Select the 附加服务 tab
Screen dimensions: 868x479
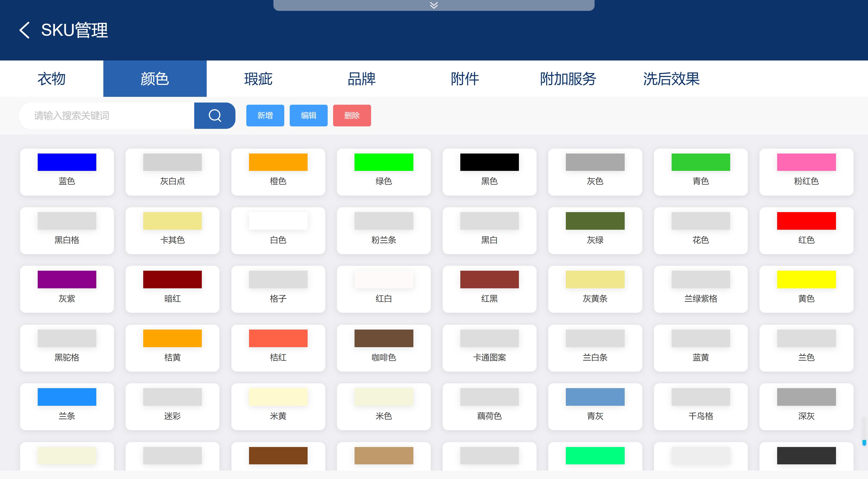(568, 79)
